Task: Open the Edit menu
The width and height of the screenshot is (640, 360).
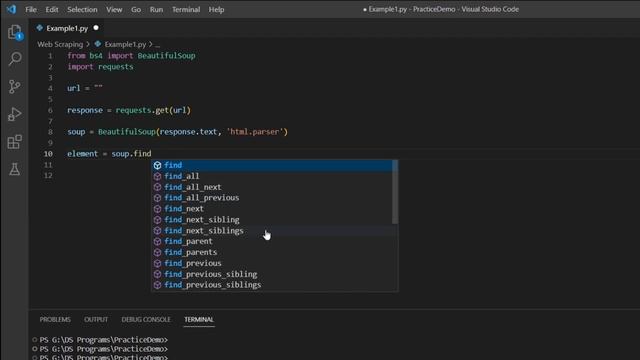Action: point(51,9)
